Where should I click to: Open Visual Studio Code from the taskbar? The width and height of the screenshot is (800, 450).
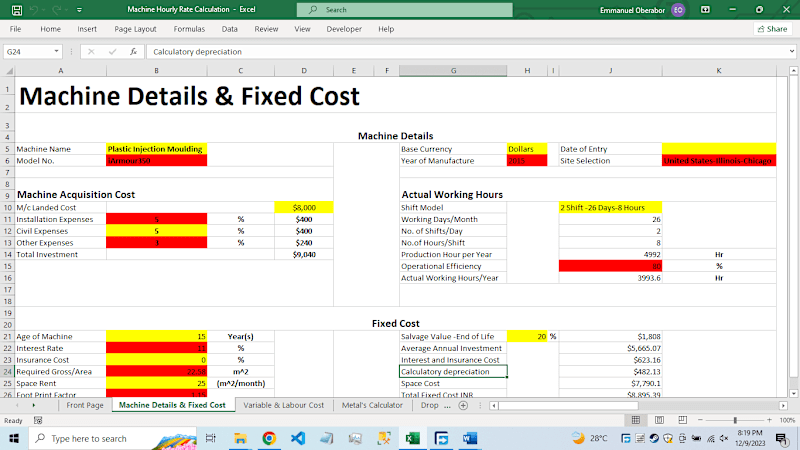pyautogui.click(x=298, y=438)
